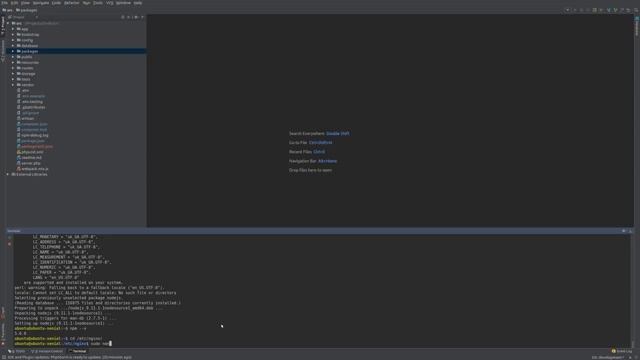Image resolution: width=640 pixels, height=360 pixels.
Task: Select the phpunit.xml file
Action: point(32,152)
